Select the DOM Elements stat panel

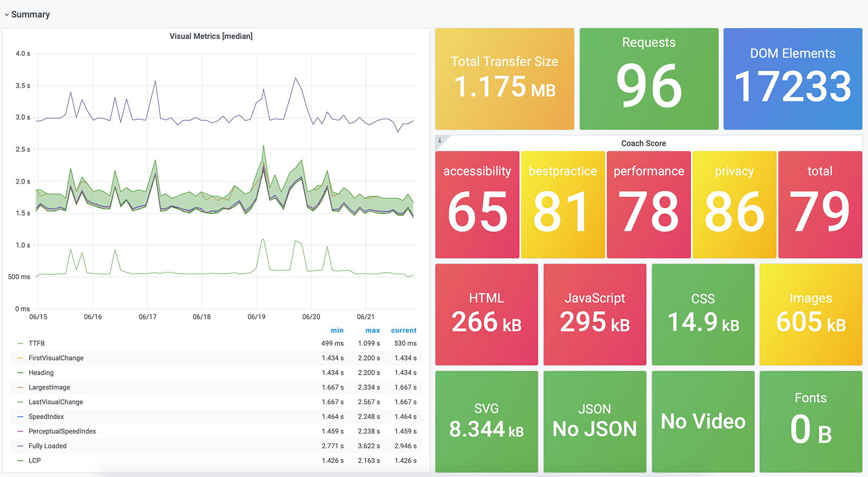[793, 79]
